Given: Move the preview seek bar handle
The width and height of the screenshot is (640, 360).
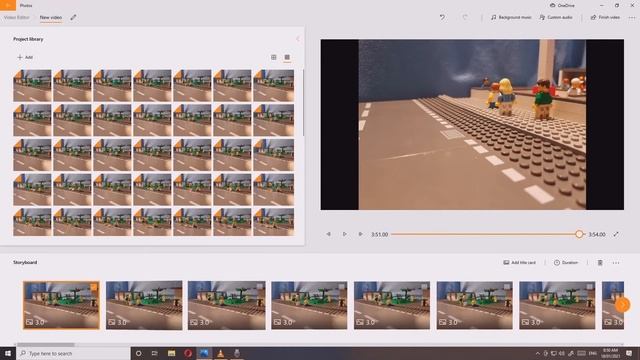Looking at the screenshot, I should tap(579, 234).
